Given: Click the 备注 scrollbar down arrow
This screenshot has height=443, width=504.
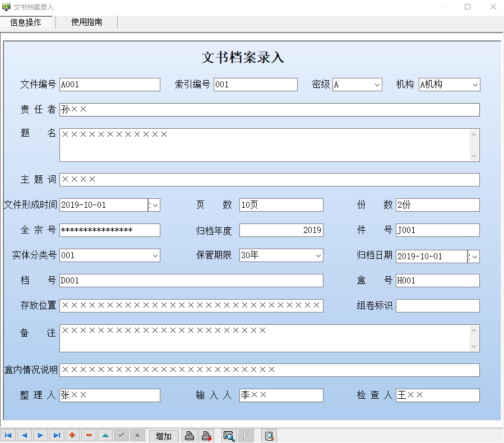Looking at the screenshot, I should point(474,347).
